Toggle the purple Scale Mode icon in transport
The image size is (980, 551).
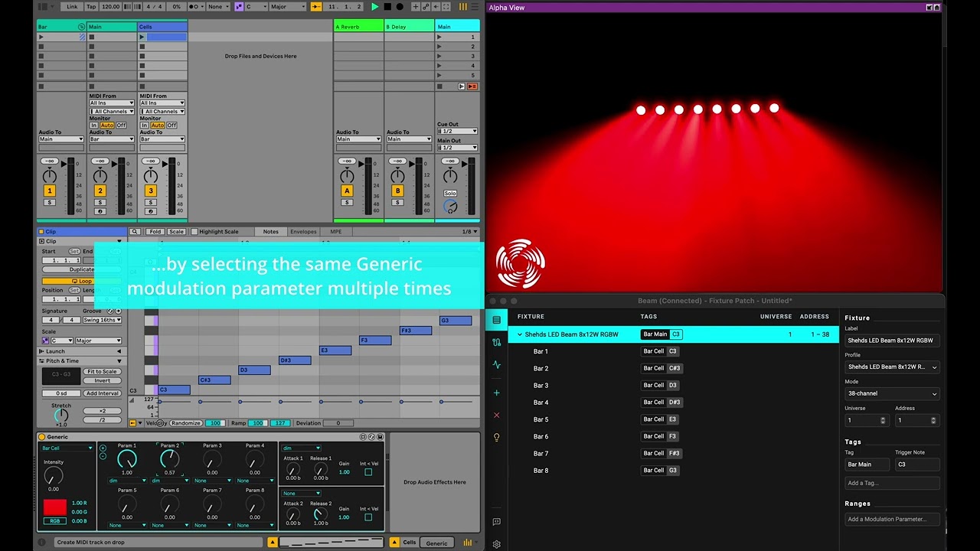239,7
